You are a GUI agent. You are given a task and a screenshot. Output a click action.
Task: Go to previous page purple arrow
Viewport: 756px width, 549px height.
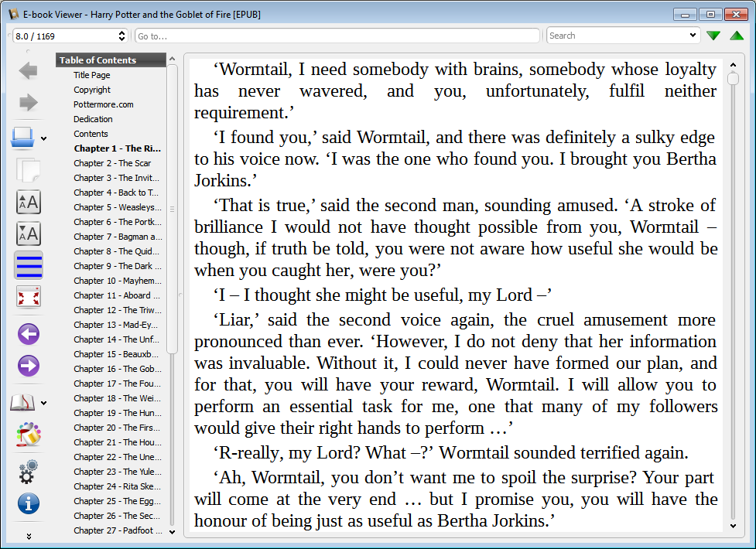point(29,334)
